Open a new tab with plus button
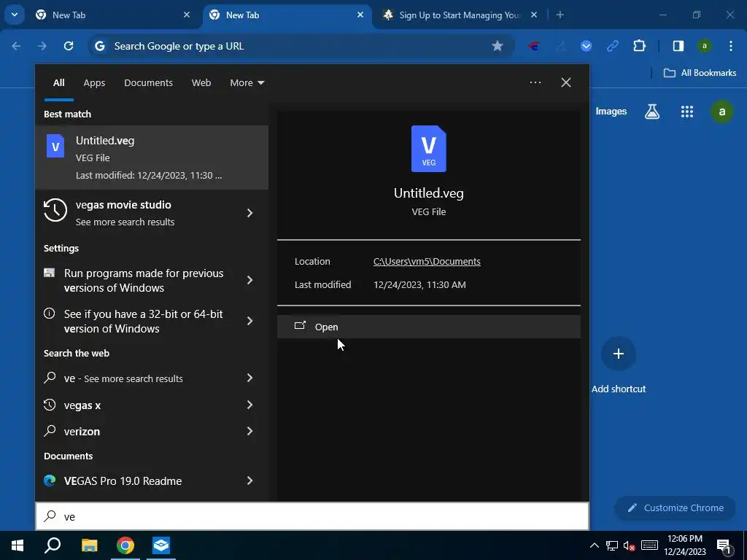This screenshot has width=747, height=560. click(x=560, y=15)
